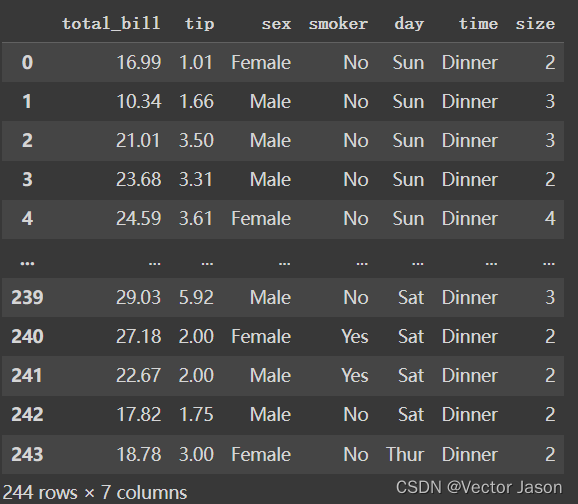Screen dimensions: 578x504
Task: Click total_bill value 17.82
Action: pos(139,414)
